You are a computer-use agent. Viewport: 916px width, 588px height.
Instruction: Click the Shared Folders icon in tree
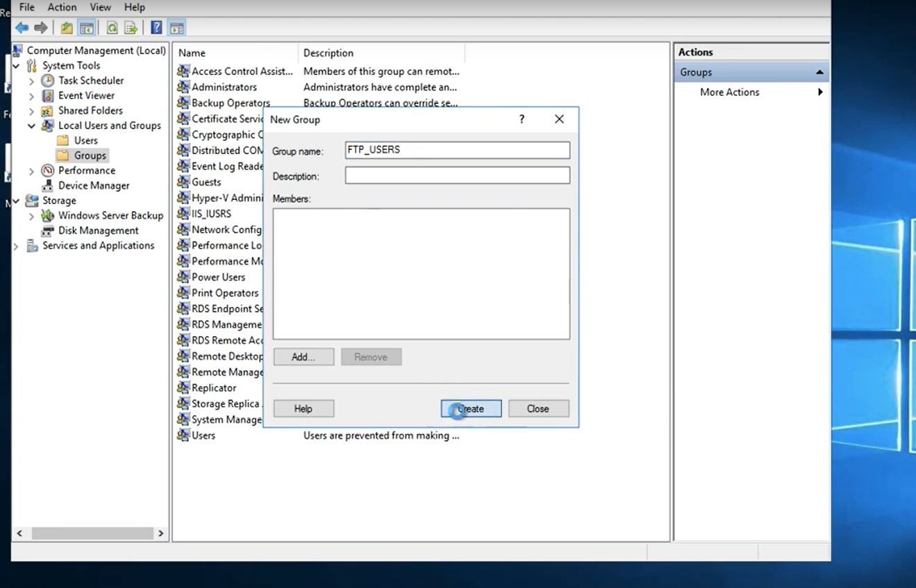click(47, 110)
